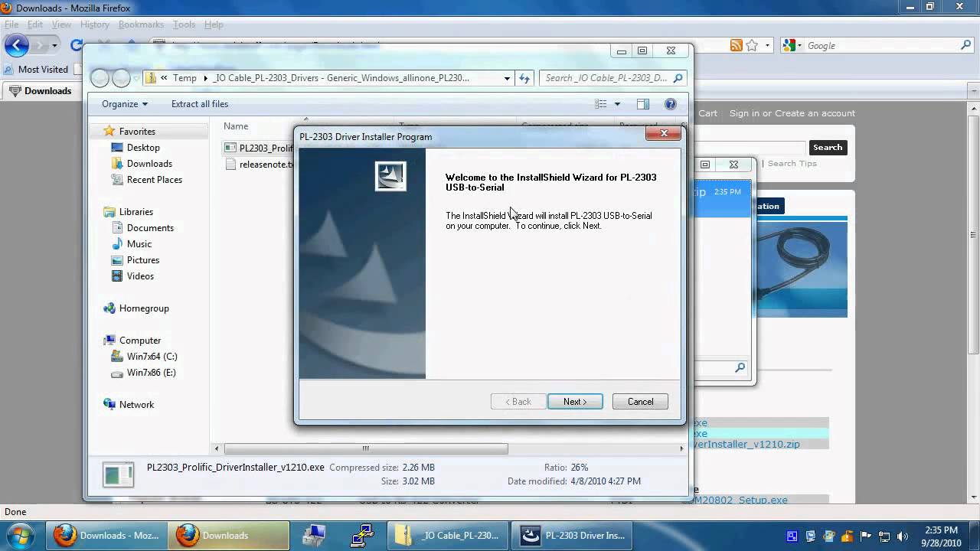This screenshot has width=980, height=551.
Task: Click the Explorer refresh arrows icon
Action: (x=524, y=78)
